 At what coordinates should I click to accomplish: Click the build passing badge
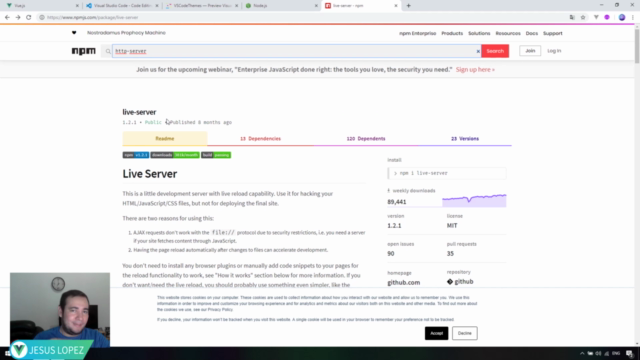tap(216, 155)
